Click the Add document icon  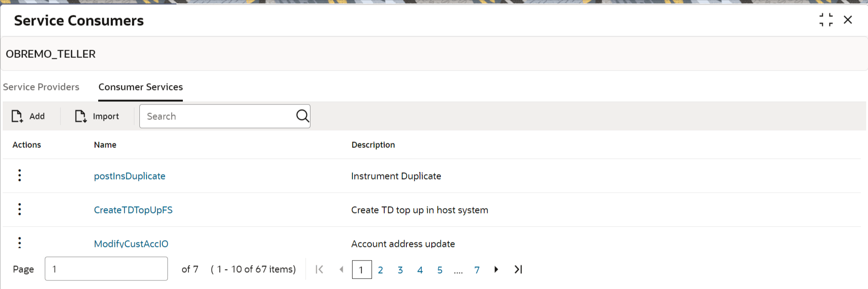point(17,116)
